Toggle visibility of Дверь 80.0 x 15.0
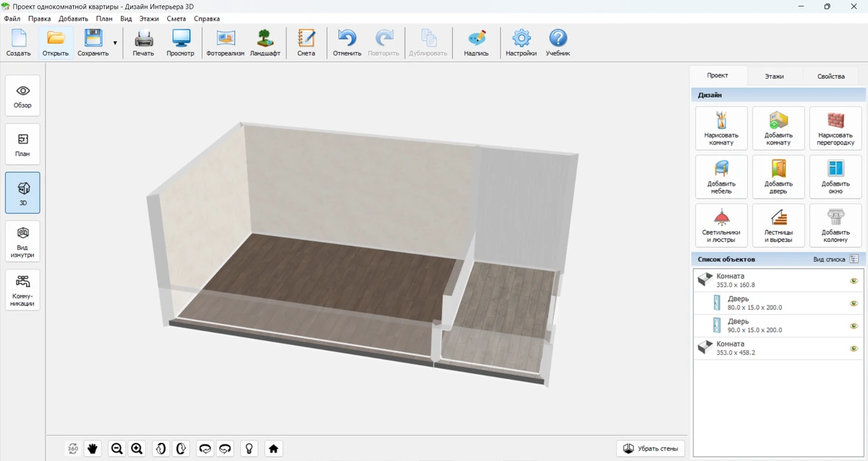This screenshot has height=461, width=868. point(854,303)
